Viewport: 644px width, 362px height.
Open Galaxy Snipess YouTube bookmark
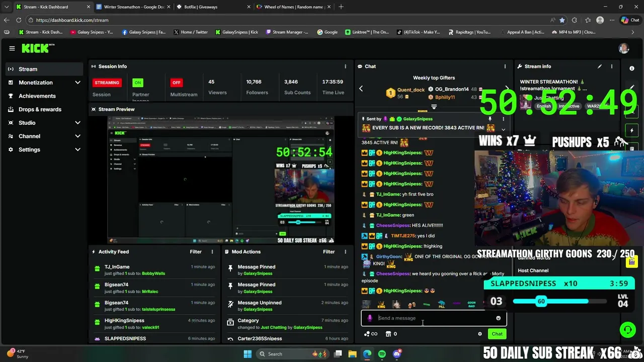click(x=92, y=32)
